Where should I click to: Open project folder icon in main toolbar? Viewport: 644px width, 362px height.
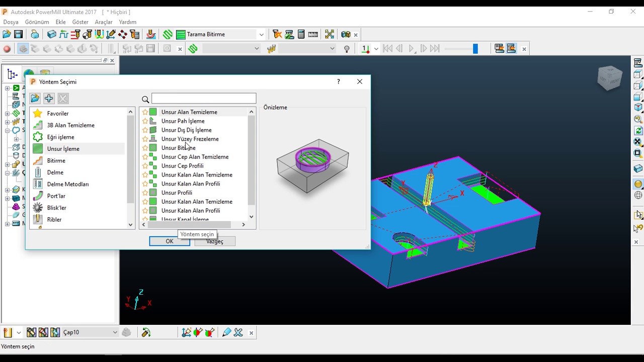click(7, 34)
